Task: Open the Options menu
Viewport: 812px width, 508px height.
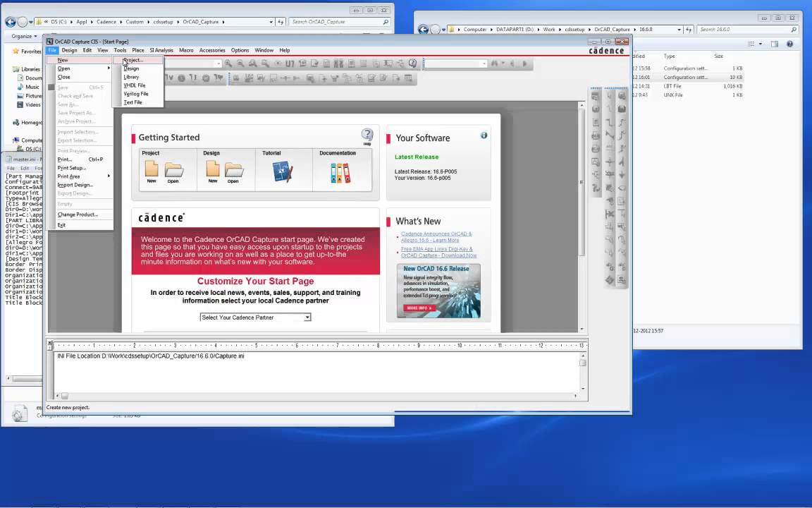Action: click(x=240, y=50)
